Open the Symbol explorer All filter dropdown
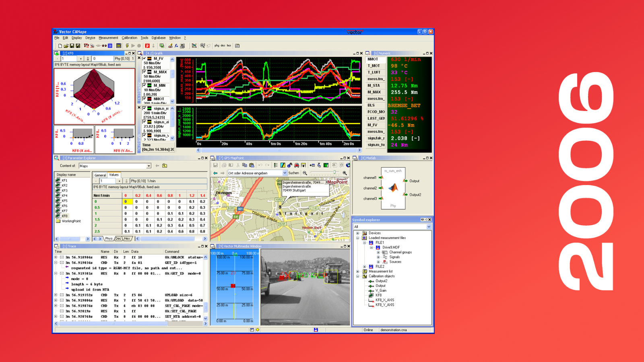 tap(429, 227)
